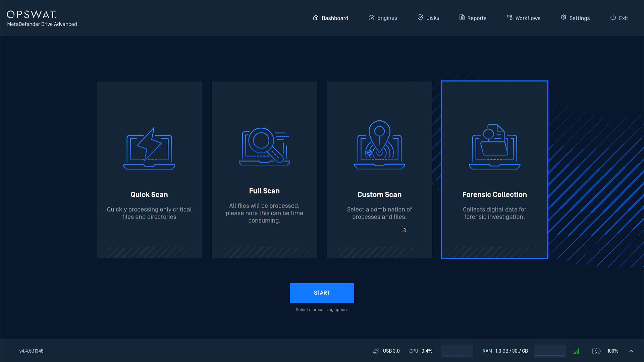Viewport: 644px width, 362px height.
Task: Select the Full Scan card title
Action: click(x=264, y=191)
